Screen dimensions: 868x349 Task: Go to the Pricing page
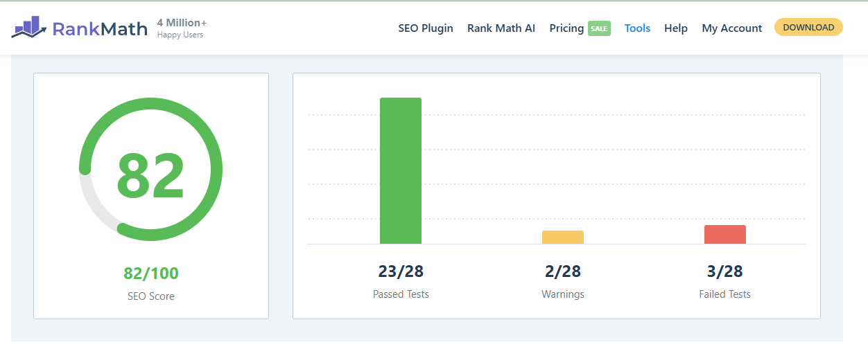coord(566,28)
